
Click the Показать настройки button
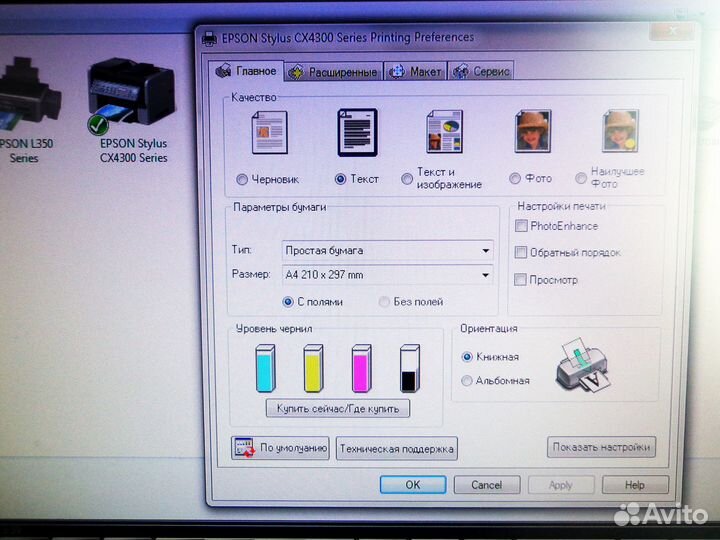pyautogui.click(x=602, y=447)
